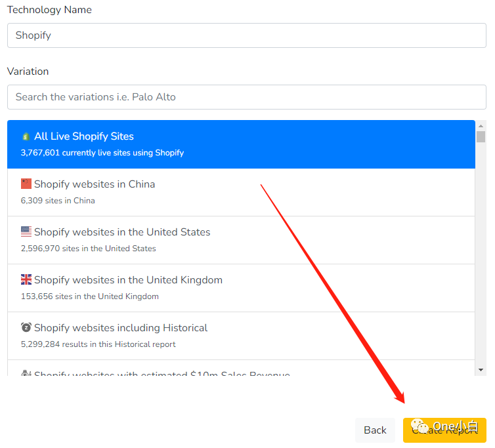Click the Shopify bag icon in first list item
The image size is (495, 448).
(x=26, y=136)
